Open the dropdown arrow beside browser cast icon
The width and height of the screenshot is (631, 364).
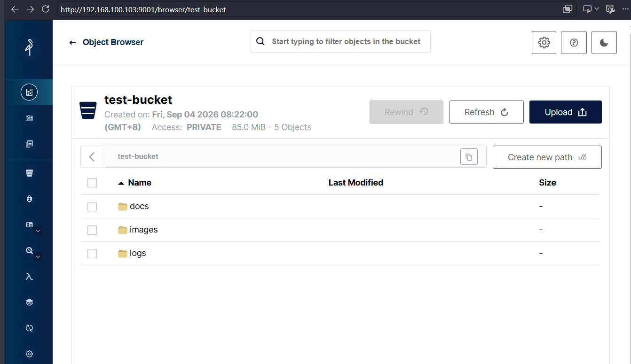coord(597,9)
